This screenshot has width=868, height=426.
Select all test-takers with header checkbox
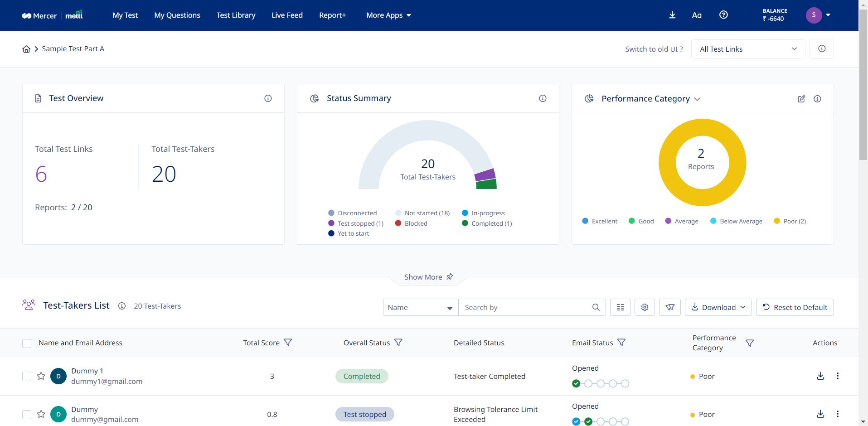tap(27, 344)
